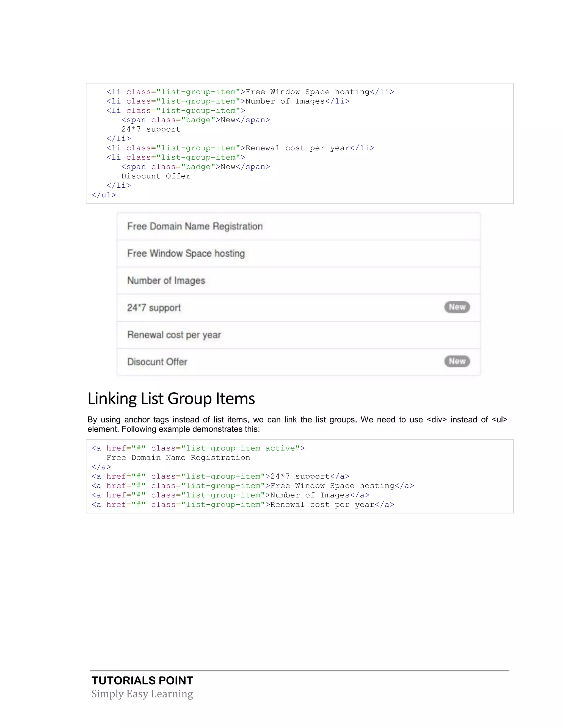563x728 pixels.
Task: Click anchor code line 'Number of Images</a>'
Action: pyautogui.click(x=230, y=495)
